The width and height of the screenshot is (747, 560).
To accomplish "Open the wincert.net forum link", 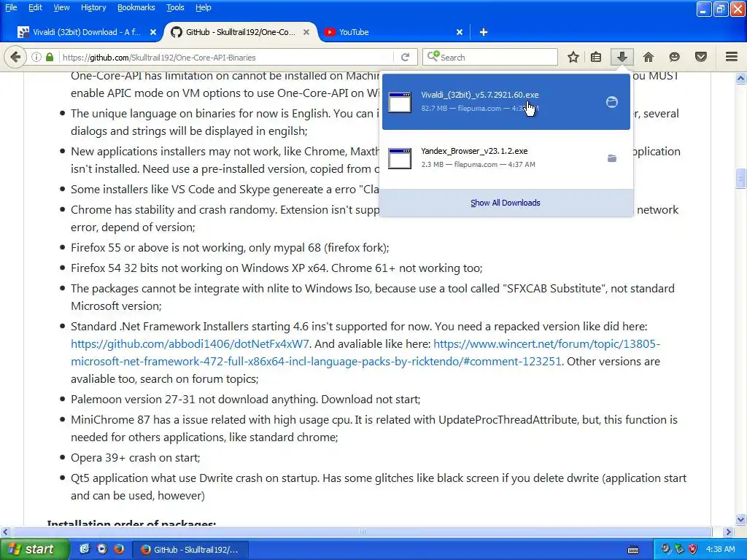I will (x=365, y=352).
